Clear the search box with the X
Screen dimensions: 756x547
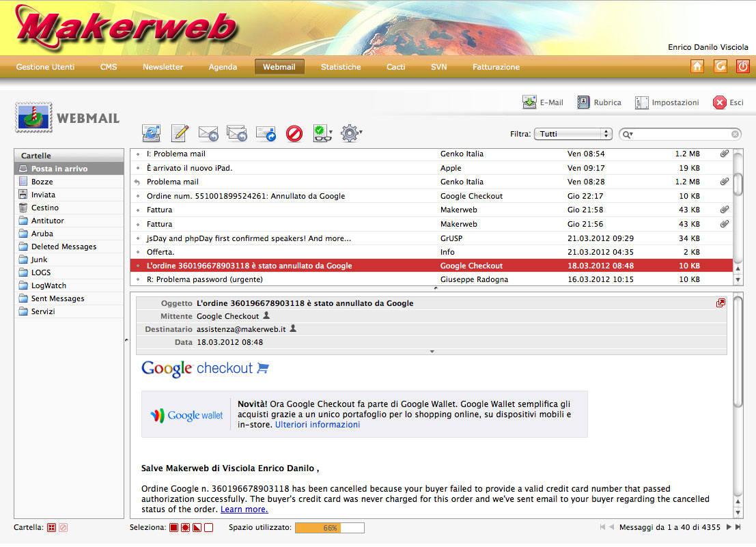coord(735,134)
